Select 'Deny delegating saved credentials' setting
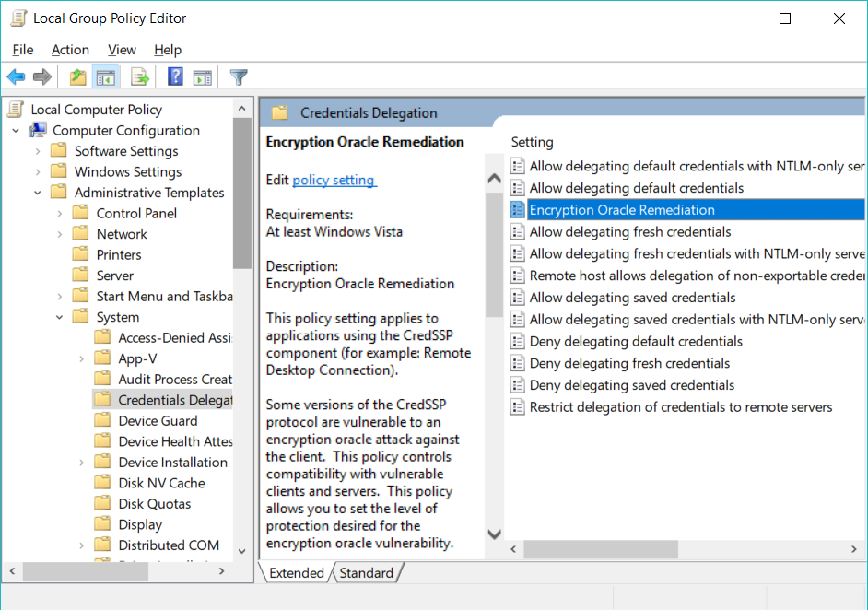The image size is (868, 610). click(x=631, y=385)
